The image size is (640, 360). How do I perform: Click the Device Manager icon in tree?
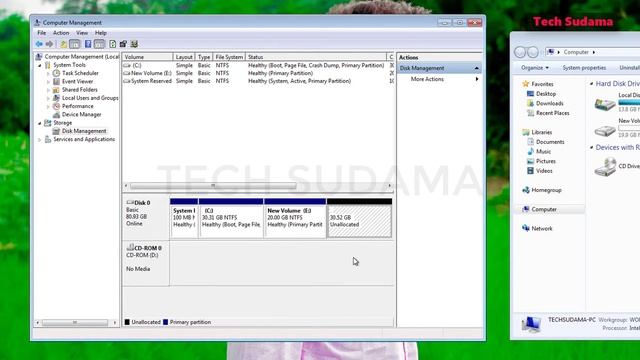56,114
